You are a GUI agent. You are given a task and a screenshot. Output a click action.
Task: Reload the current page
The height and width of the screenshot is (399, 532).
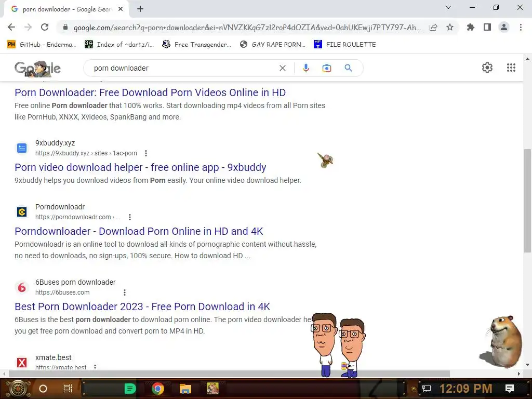pyautogui.click(x=45, y=27)
